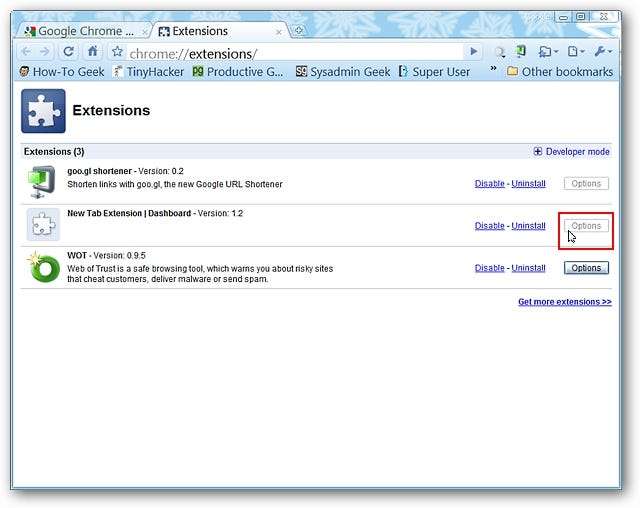Image resolution: width=640 pixels, height=508 pixels.
Task: Disable the WOT extension
Action: [x=489, y=268]
